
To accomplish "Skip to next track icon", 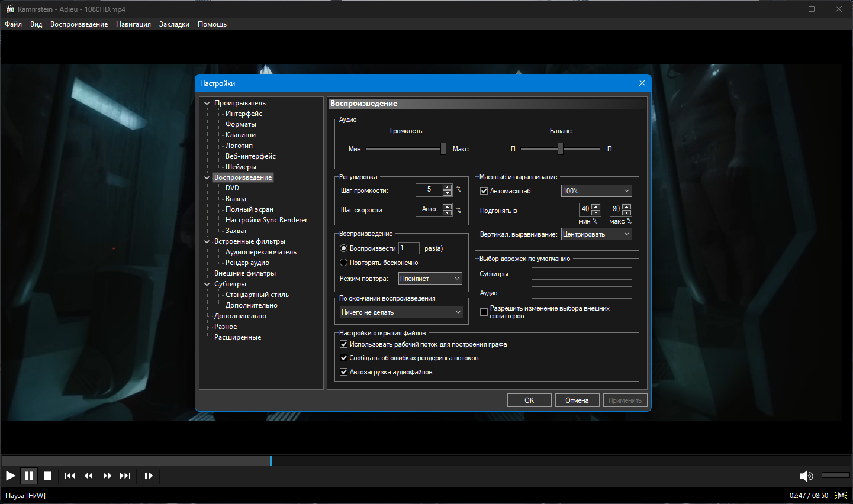I will (x=125, y=476).
